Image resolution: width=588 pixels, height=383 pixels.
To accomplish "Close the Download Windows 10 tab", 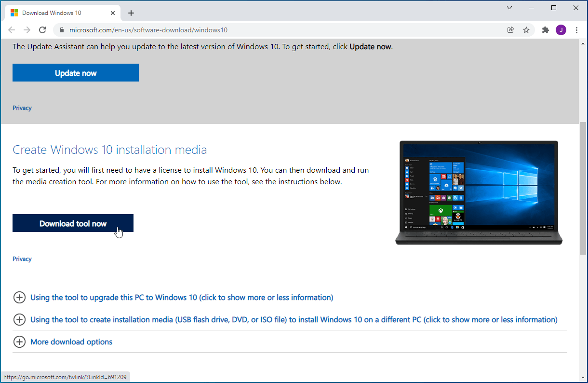I will pos(114,13).
